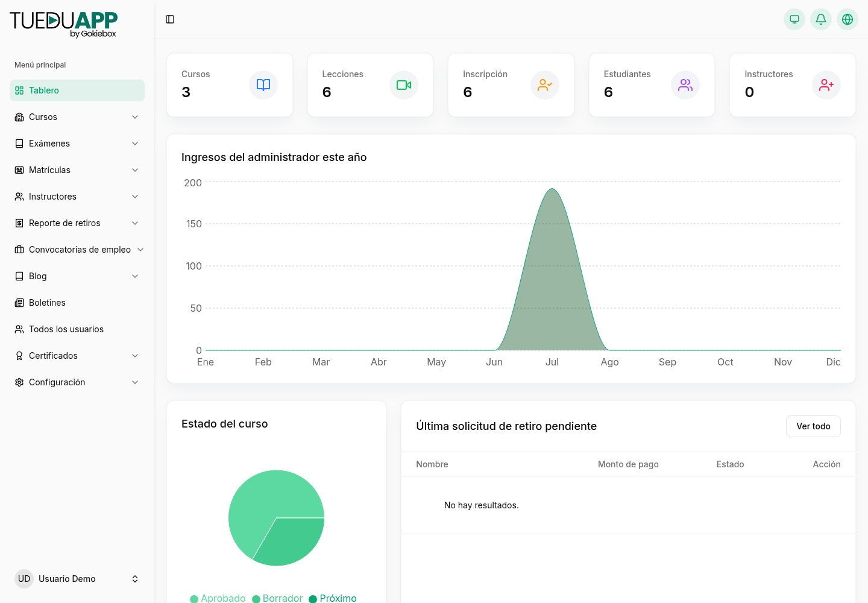Click the Boletines newspaper icon
Viewport: 868px width, 603px height.
point(19,303)
